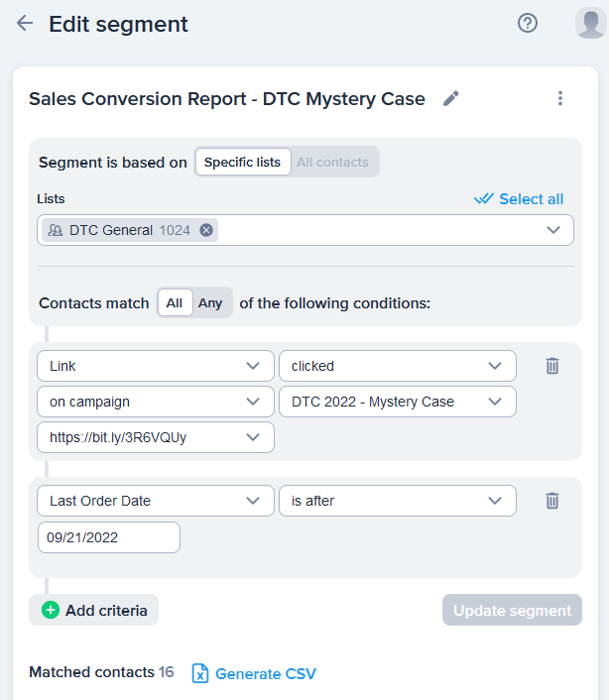Open the three-dot options menu

point(559,98)
